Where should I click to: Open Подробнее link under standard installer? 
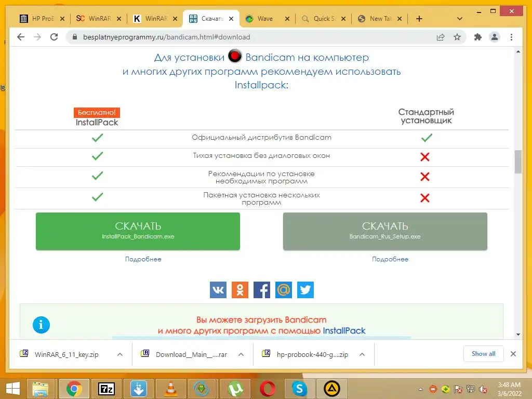pos(390,259)
